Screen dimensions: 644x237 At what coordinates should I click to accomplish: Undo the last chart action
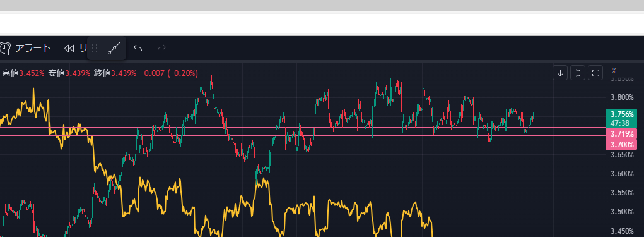tap(138, 49)
